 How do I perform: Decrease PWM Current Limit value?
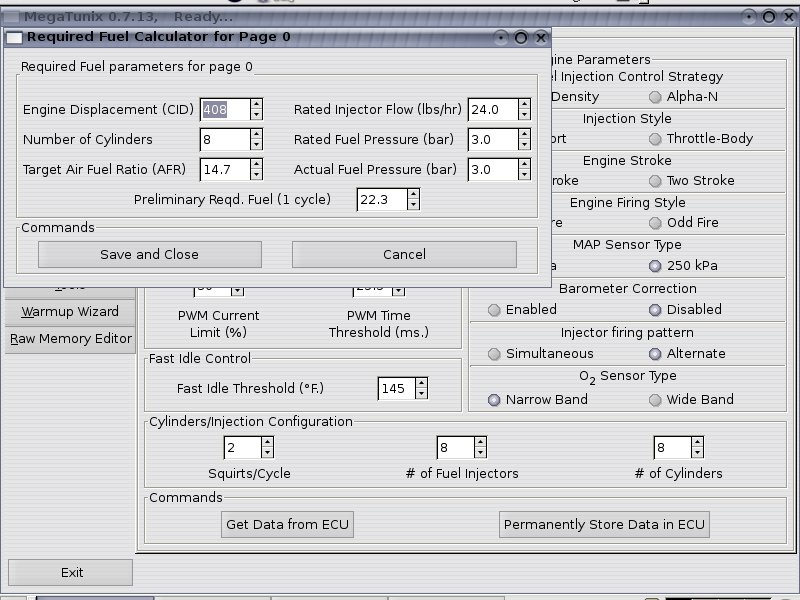[x=238, y=291]
